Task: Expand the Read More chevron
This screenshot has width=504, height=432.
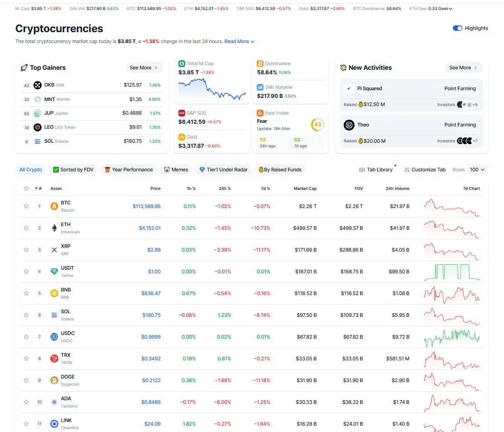Action: (252, 42)
